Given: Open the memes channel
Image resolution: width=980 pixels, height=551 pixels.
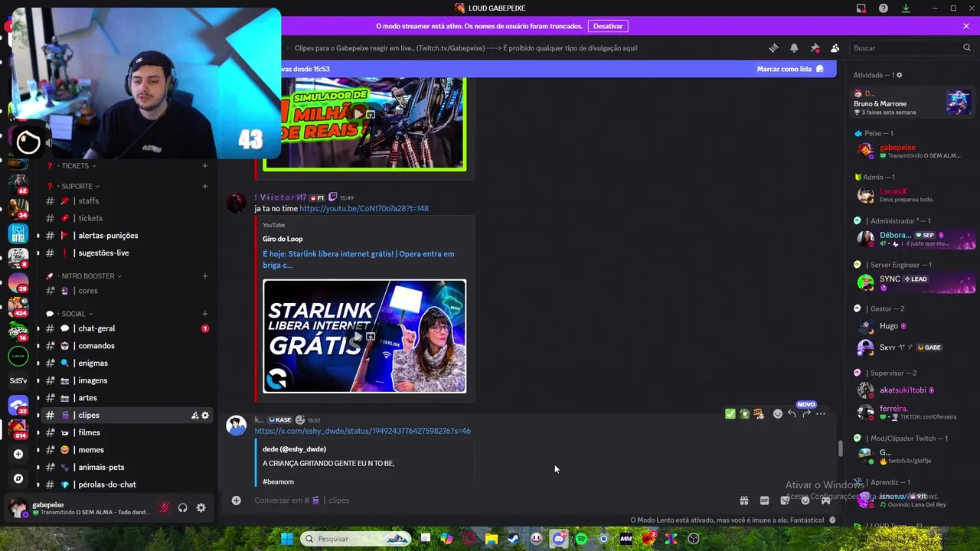Looking at the screenshot, I should [126, 450].
